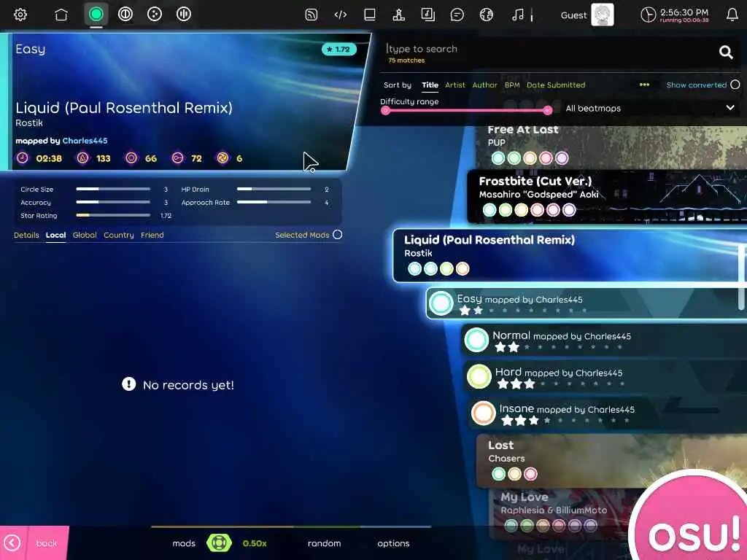
Task: Switch to Local leaderboard tab
Action: point(55,236)
